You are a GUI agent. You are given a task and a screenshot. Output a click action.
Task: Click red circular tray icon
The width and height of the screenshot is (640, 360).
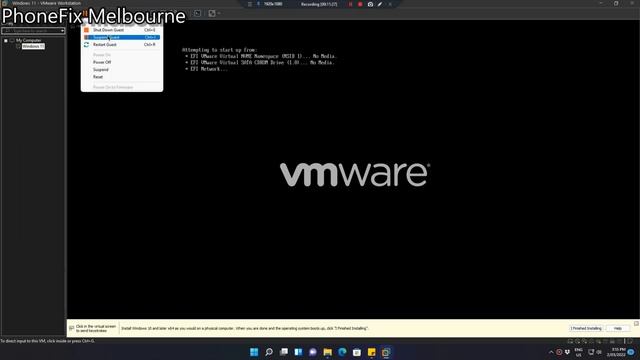[559, 352]
